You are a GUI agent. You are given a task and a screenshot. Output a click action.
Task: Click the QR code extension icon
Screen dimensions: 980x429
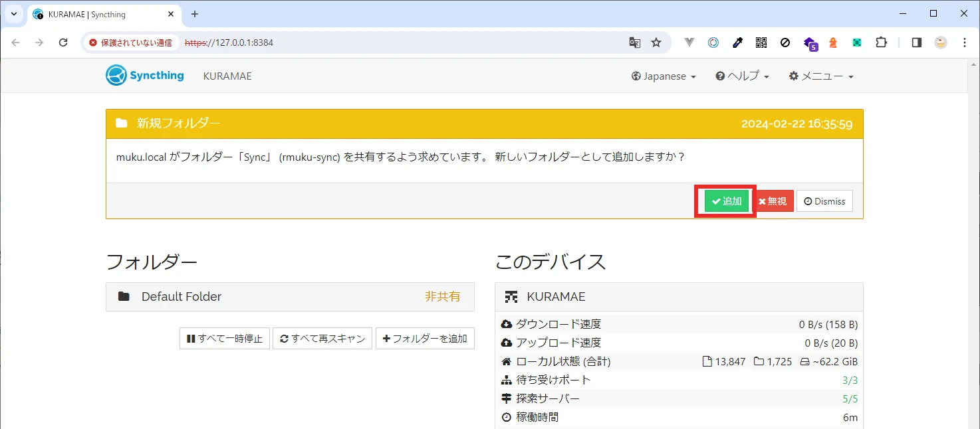tap(761, 43)
